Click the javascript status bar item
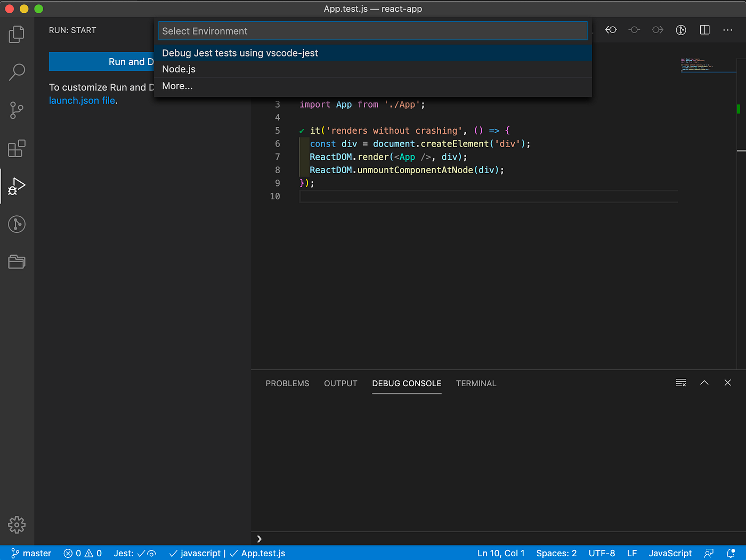746x560 pixels. click(194, 553)
